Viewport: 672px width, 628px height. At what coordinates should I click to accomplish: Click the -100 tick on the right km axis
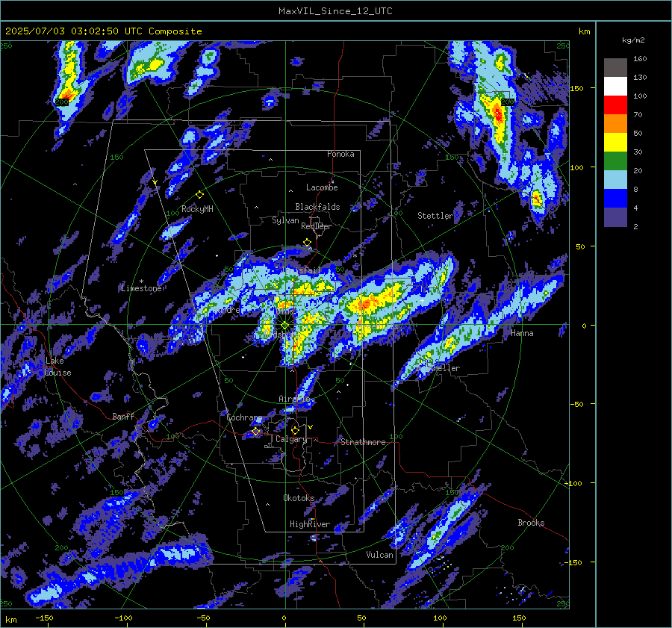(x=573, y=484)
